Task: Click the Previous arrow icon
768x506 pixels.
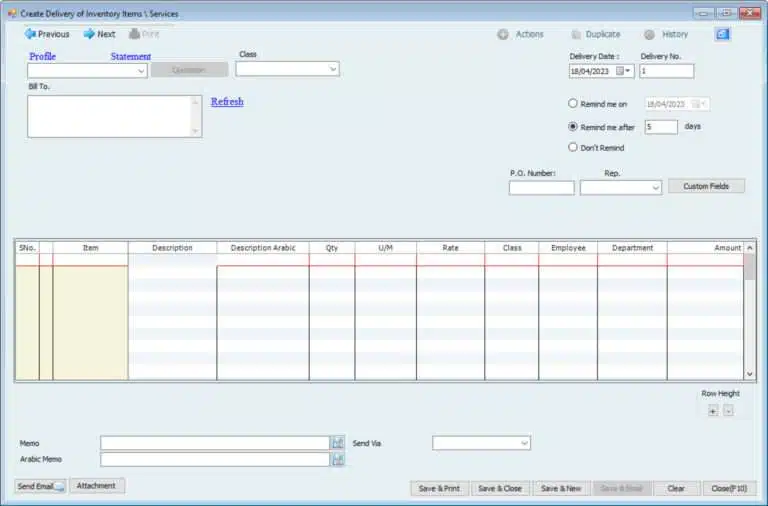Action: pyautogui.click(x=30, y=34)
